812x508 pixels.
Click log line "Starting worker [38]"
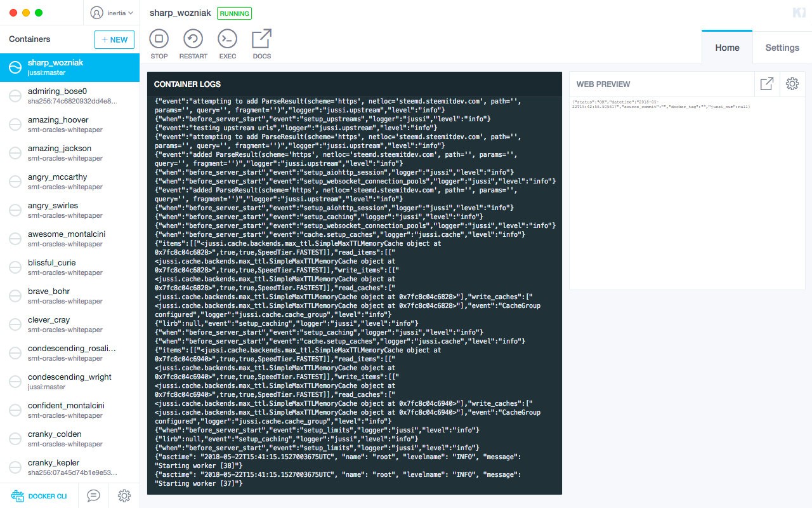(x=199, y=465)
